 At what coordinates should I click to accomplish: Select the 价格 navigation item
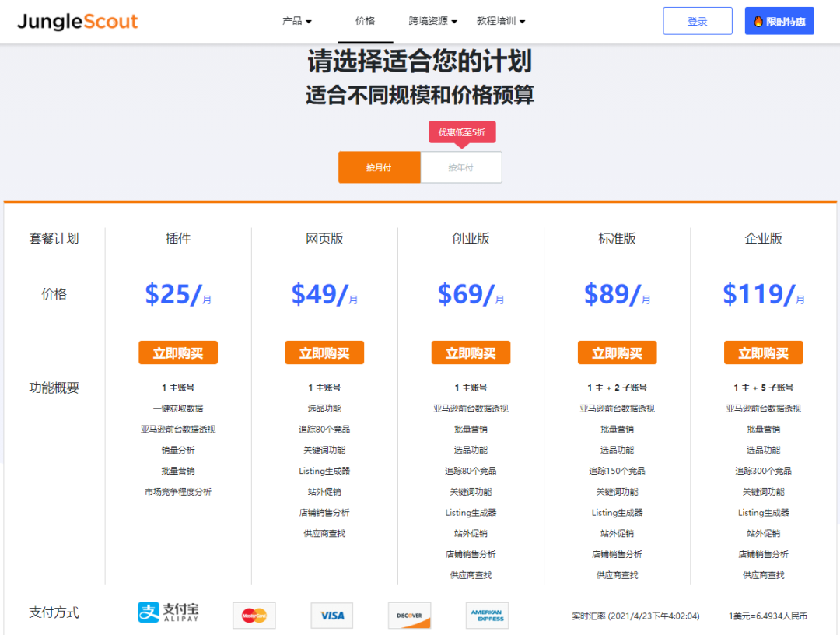point(365,21)
